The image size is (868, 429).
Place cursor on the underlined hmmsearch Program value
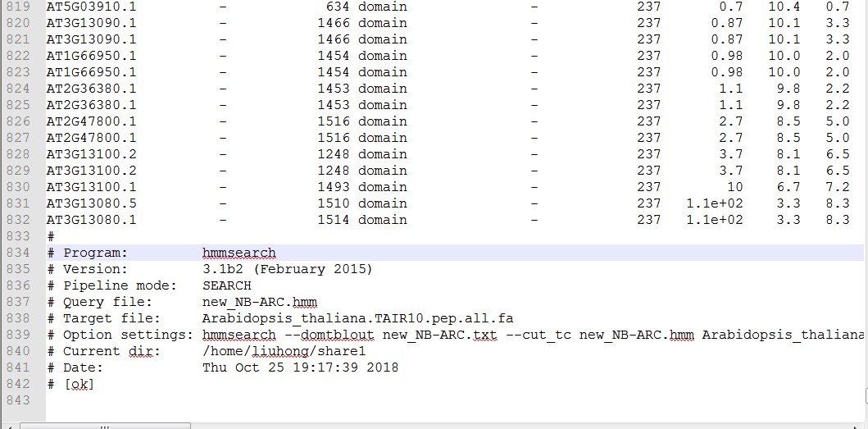[x=239, y=253]
